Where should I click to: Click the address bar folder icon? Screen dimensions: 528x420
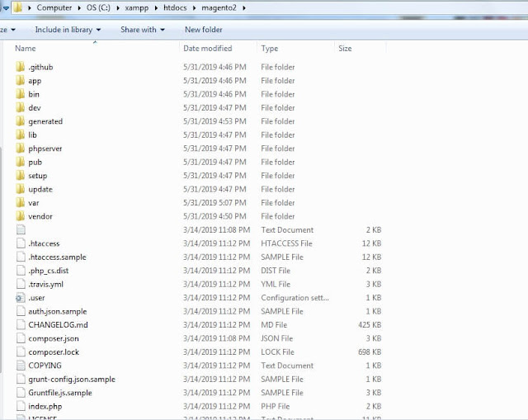[18, 7]
